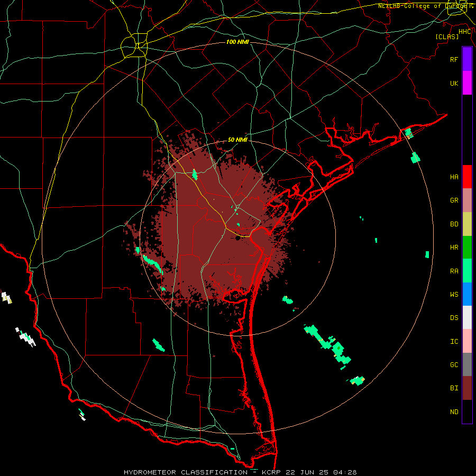Click the "22 JUN 25" date text
Image resolution: width=476 pixels, height=476 pixels.
coord(307,472)
